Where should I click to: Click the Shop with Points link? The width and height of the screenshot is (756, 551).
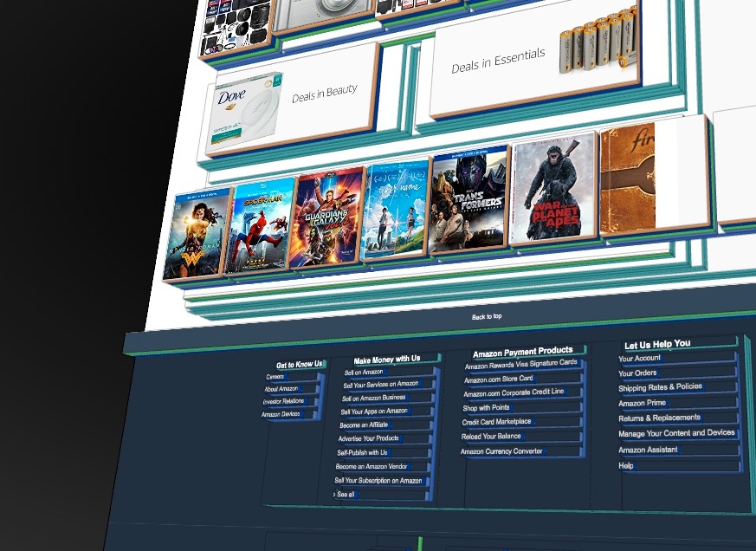(x=486, y=408)
